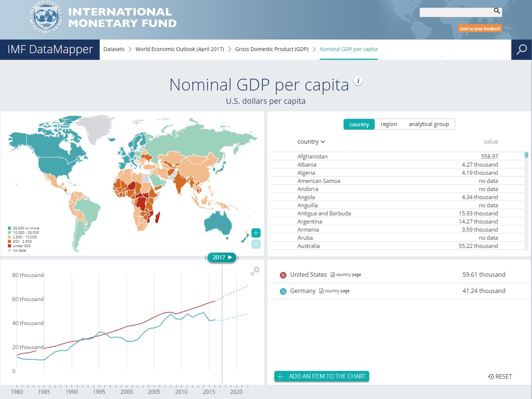The width and height of the screenshot is (532, 399).
Task: Select Antigua and Barbuda row
Action: (397, 213)
